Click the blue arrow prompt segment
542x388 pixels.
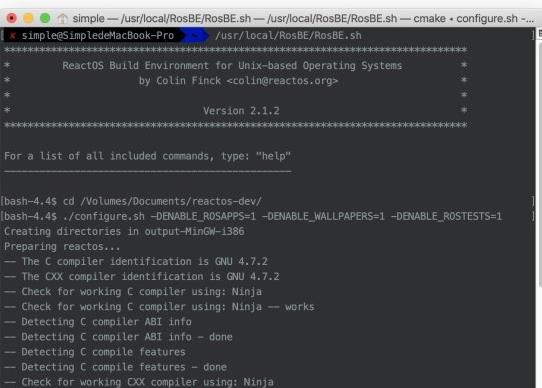(x=195, y=36)
